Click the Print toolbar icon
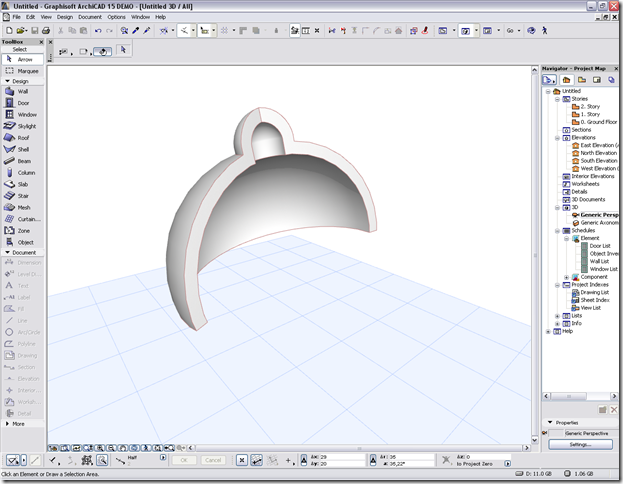623x484 pixels. (46, 31)
